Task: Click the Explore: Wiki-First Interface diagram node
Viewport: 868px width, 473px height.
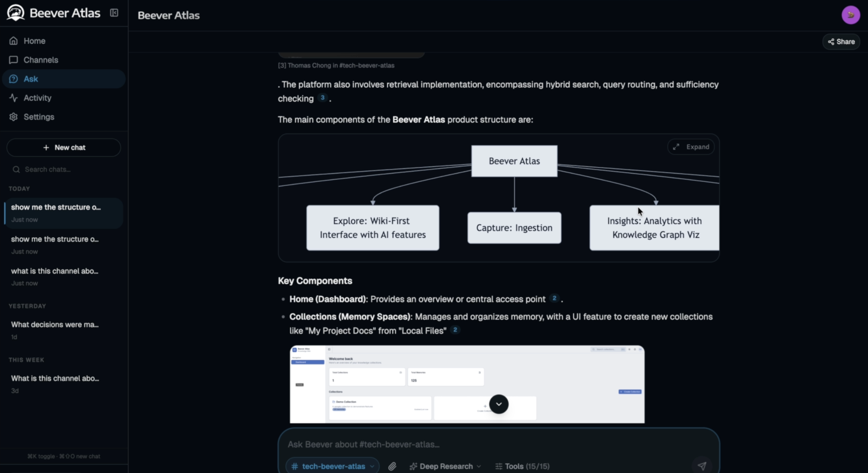Action: pos(373,227)
